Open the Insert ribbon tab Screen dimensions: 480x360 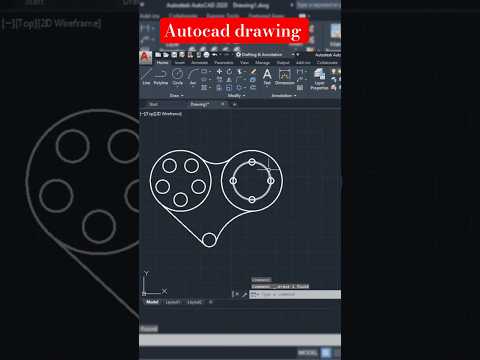[180, 63]
